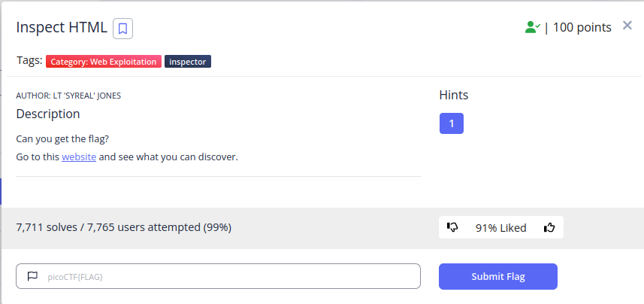The height and width of the screenshot is (304, 644).
Task: Click the Tags label
Action: [x=29, y=61]
